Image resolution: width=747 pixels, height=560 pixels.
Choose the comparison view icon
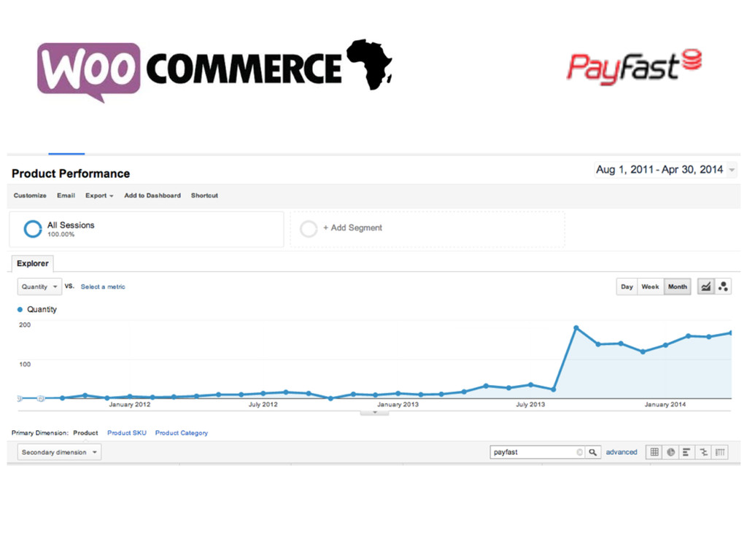click(x=703, y=452)
